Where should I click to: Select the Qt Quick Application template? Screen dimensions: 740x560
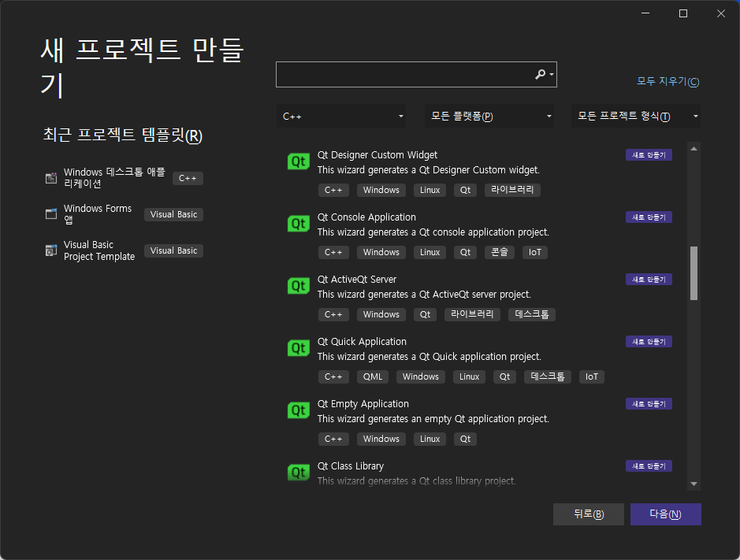[x=482, y=359]
